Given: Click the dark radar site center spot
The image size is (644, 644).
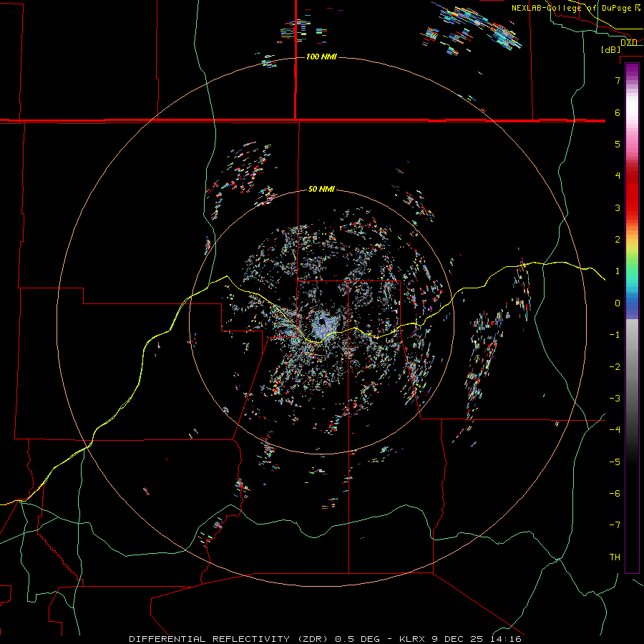Looking at the screenshot, I should 322,322.
